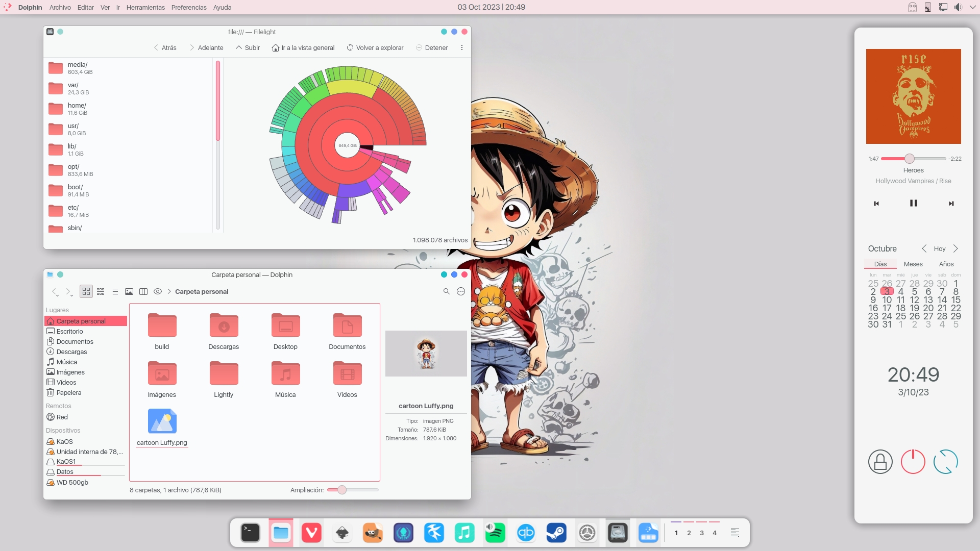The height and width of the screenshot is (551, 980).
Task: Open Documentos in Dolphin places sidebar
Action: pyautogui.click(x=75, y=341)
